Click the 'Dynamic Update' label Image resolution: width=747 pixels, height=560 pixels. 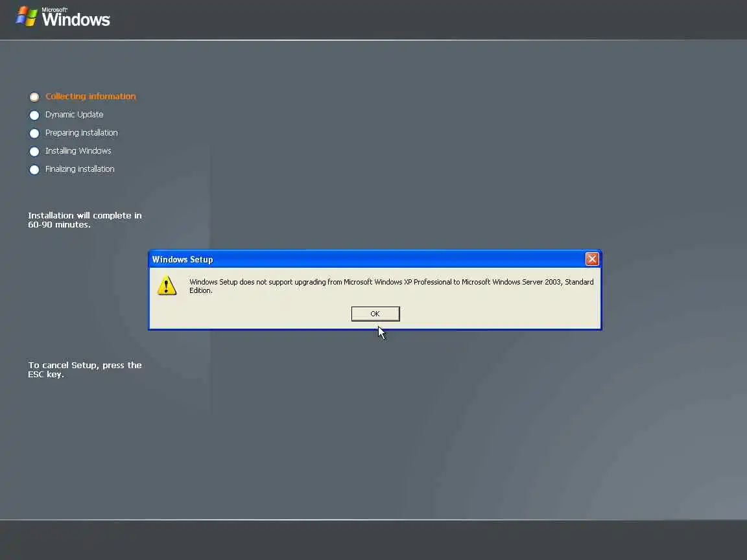75,114
